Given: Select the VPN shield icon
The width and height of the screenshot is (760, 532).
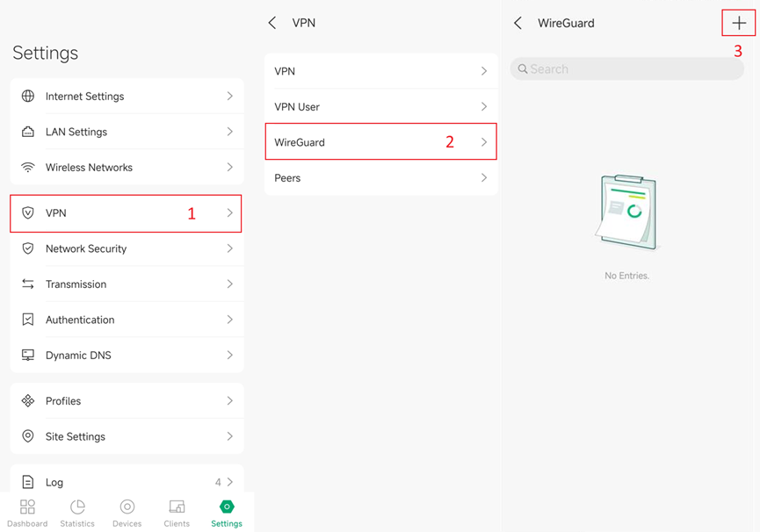Looking at the screenshot, I should pyautogui.click(x=27, y=213).
